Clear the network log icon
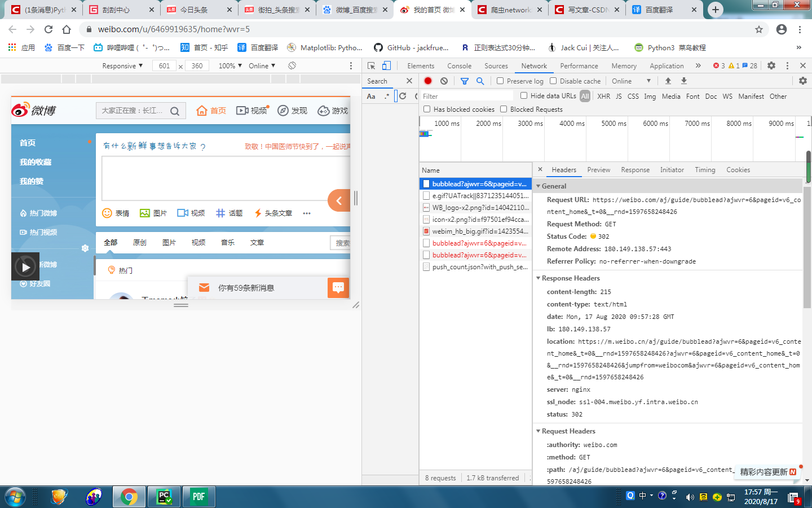Viewport: 812px width, 508px height. [444, 81]
